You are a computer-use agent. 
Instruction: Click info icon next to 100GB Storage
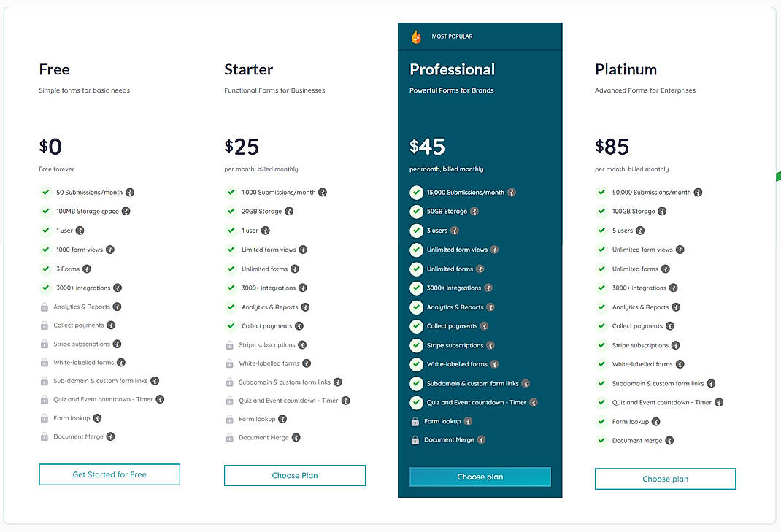pos(662,211)
